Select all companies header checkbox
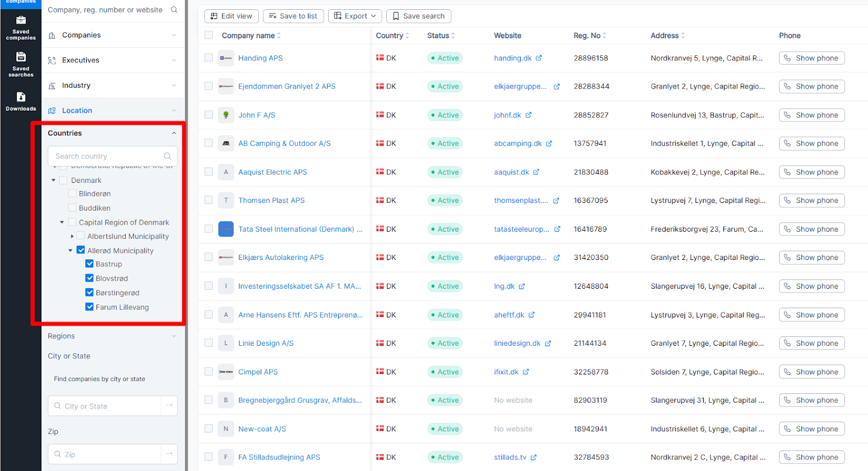The height and width of the screenshot is (471, 868). tap(208, 35)
